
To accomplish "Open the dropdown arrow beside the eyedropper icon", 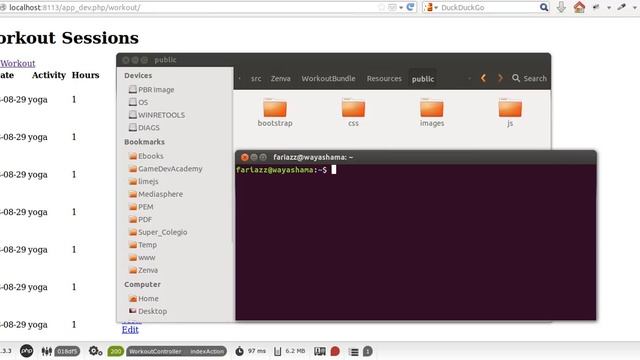I will (635, 7).
